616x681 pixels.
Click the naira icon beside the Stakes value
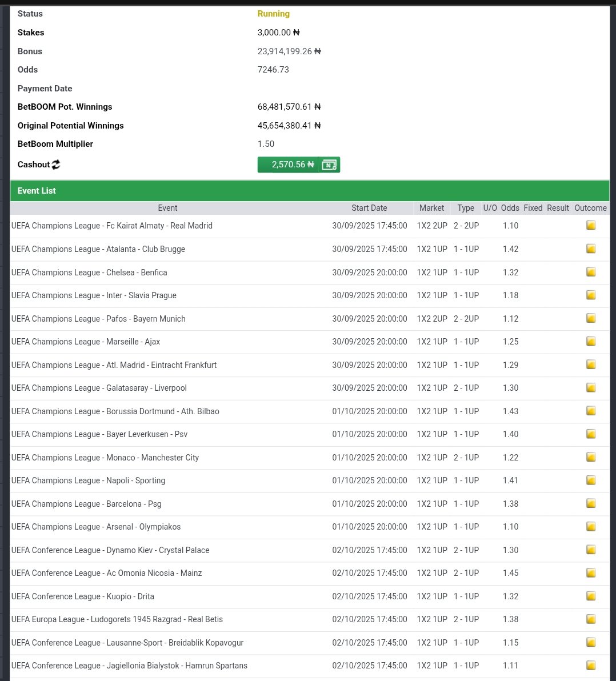296,33
